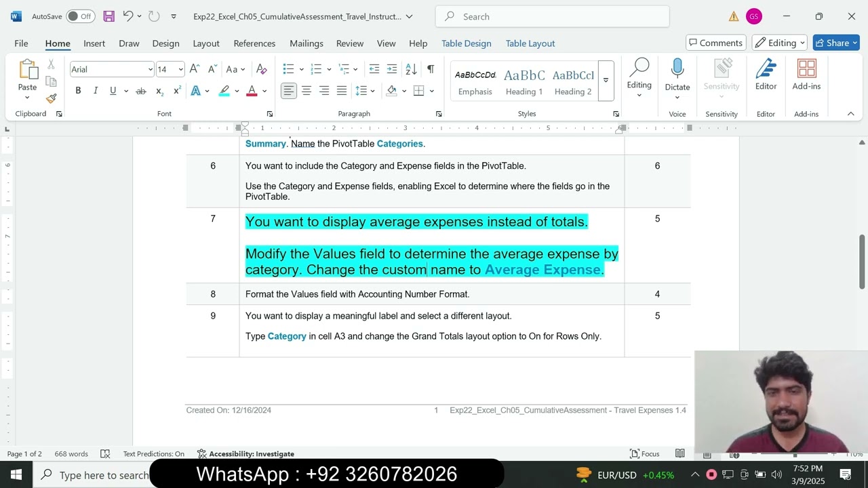Apply the text highlight color
The width and height of the screenshot is (868, 488).
coord(224,91)
